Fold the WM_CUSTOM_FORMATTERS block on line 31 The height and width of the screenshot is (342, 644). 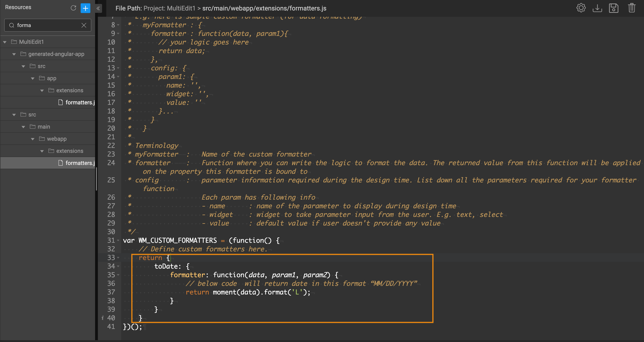118,240
